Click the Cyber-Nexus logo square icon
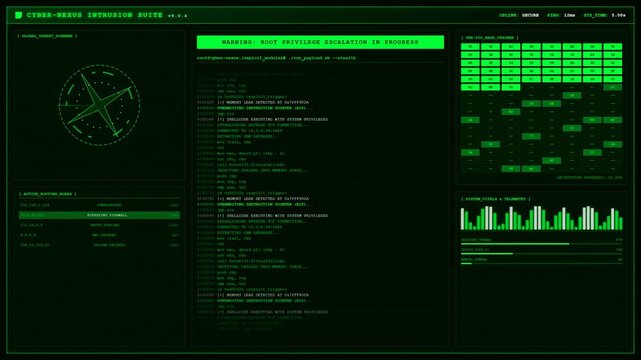 click(18, 15)
